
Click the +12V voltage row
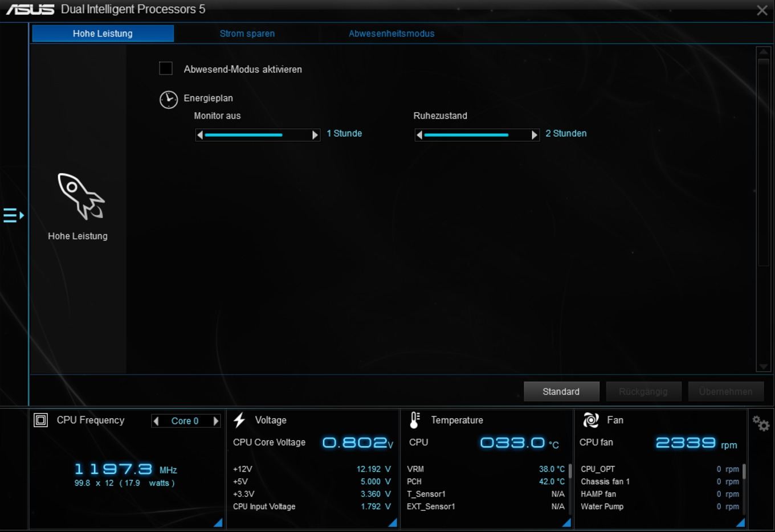312,469
